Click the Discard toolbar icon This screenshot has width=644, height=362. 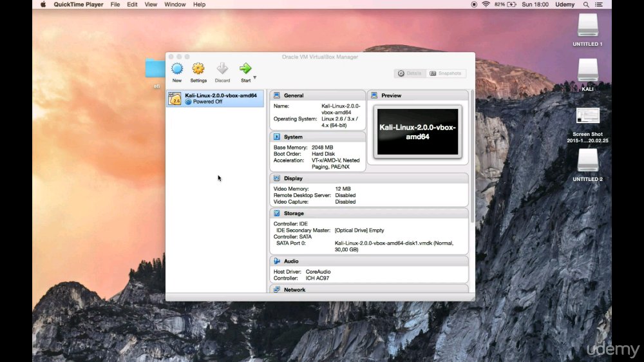click(x=222, y=69)
